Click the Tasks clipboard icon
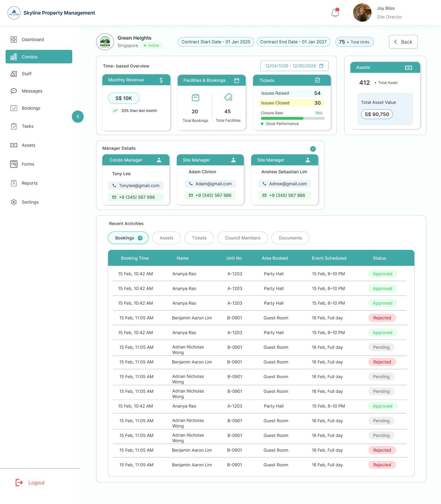The width and height of the screenshot is (441, 504). pos(14,126)
